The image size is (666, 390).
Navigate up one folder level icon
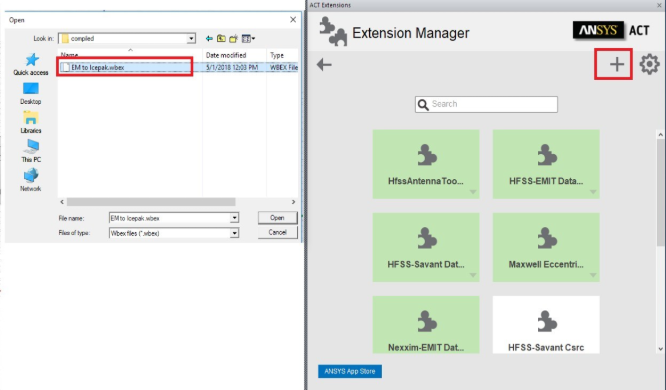[221, 39]
